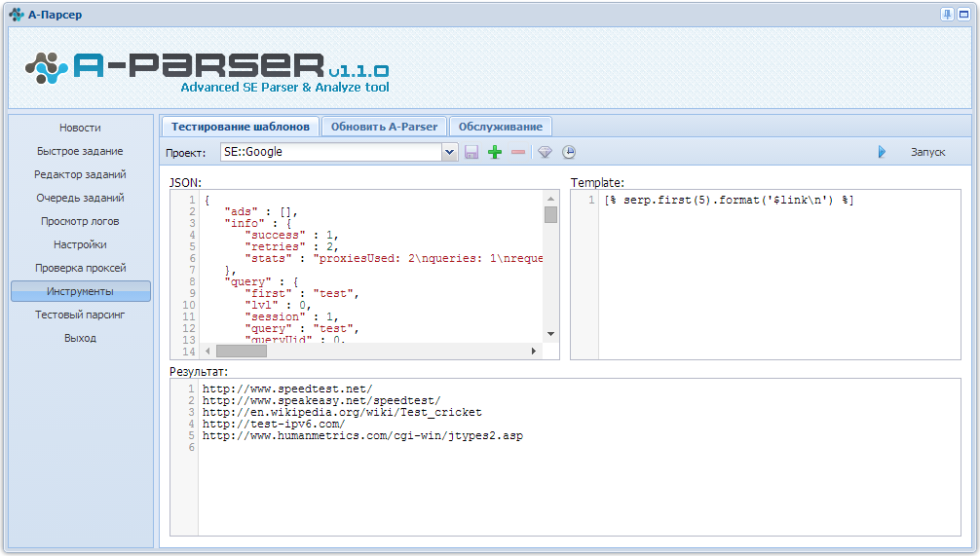Click the "success" : 1 JSON line
Screen dimensions: 980x556
pyautogui.click(x=291, y=235)
